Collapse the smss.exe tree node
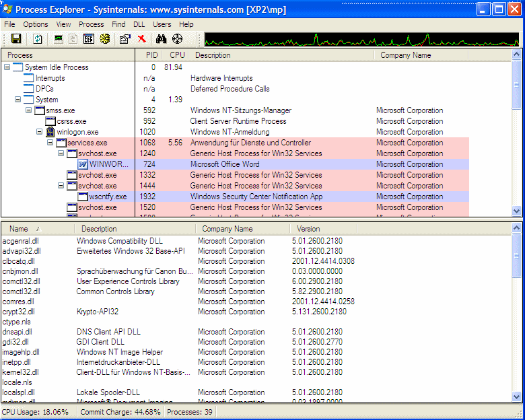Screen dimensions: 525x420 coord(29,110)
